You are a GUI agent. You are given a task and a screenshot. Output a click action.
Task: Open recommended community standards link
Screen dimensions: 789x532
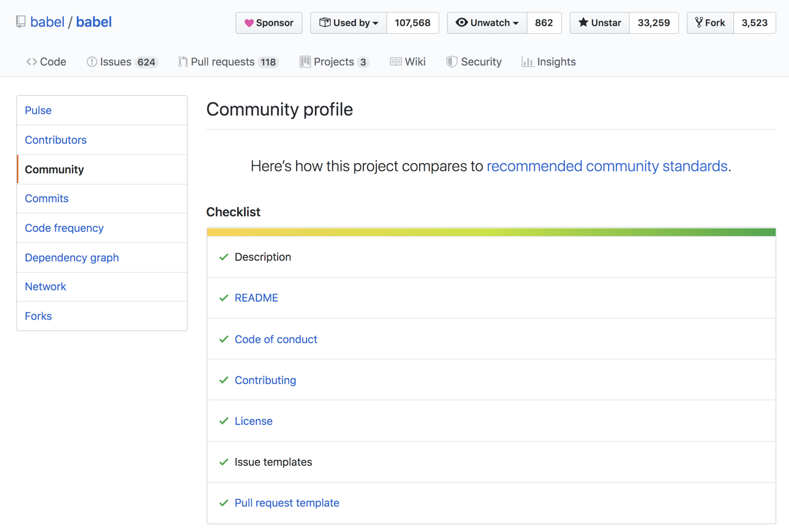[x=607, y=166]
